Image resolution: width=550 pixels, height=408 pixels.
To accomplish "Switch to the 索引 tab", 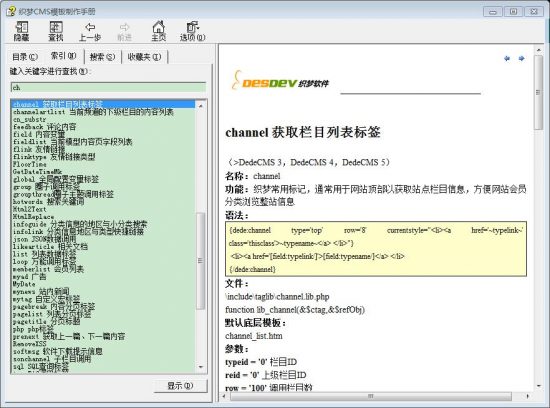I will (x=63, y=56).
